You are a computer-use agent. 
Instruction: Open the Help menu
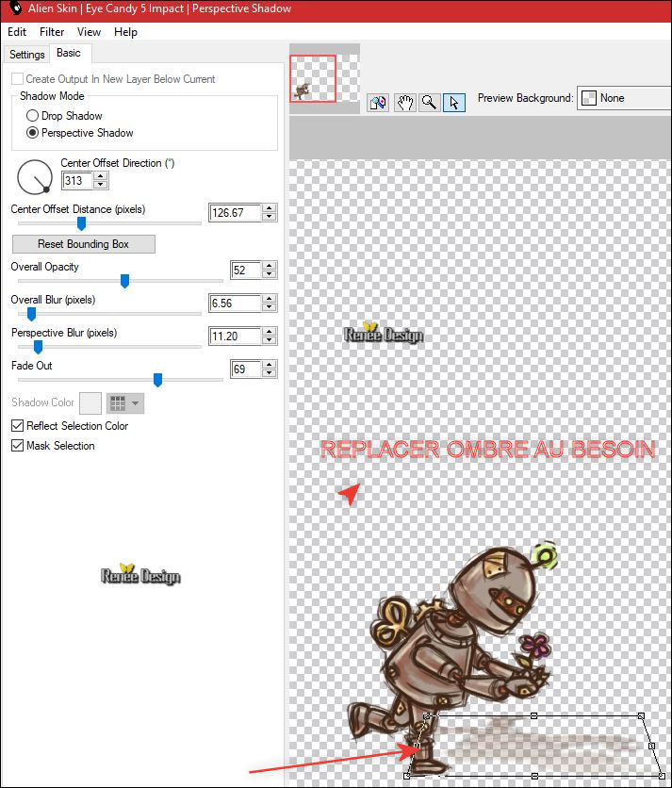[x=125, y=32]
